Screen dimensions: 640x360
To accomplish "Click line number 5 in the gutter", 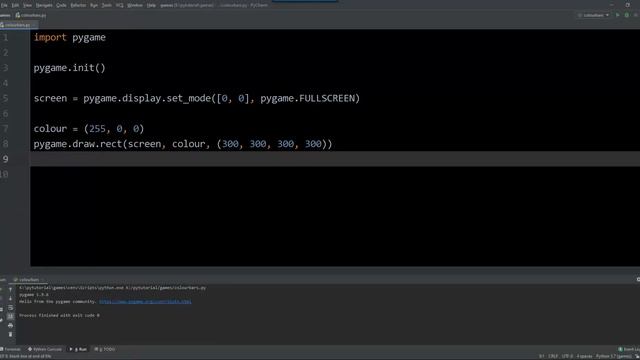I will tap(5, 98).
